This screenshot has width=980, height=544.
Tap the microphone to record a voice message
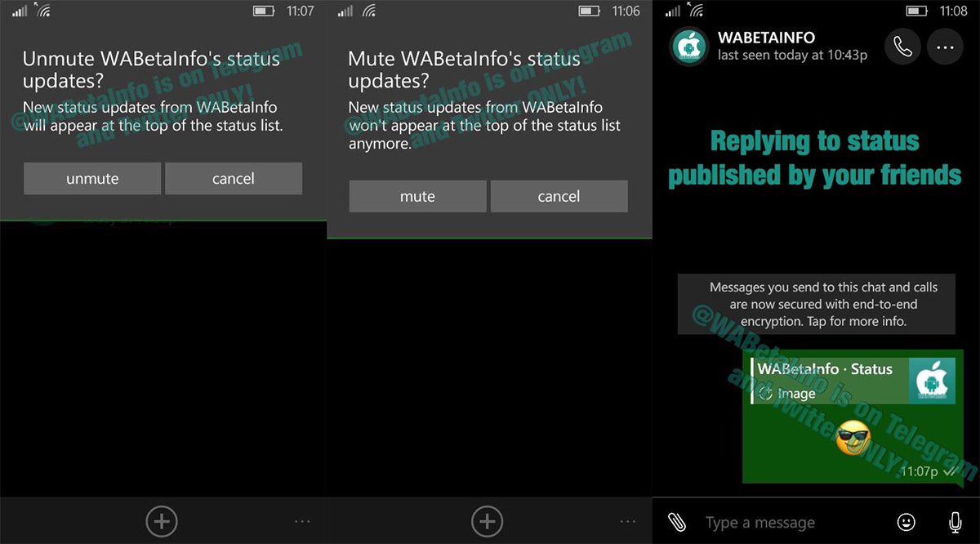[955, 523]
